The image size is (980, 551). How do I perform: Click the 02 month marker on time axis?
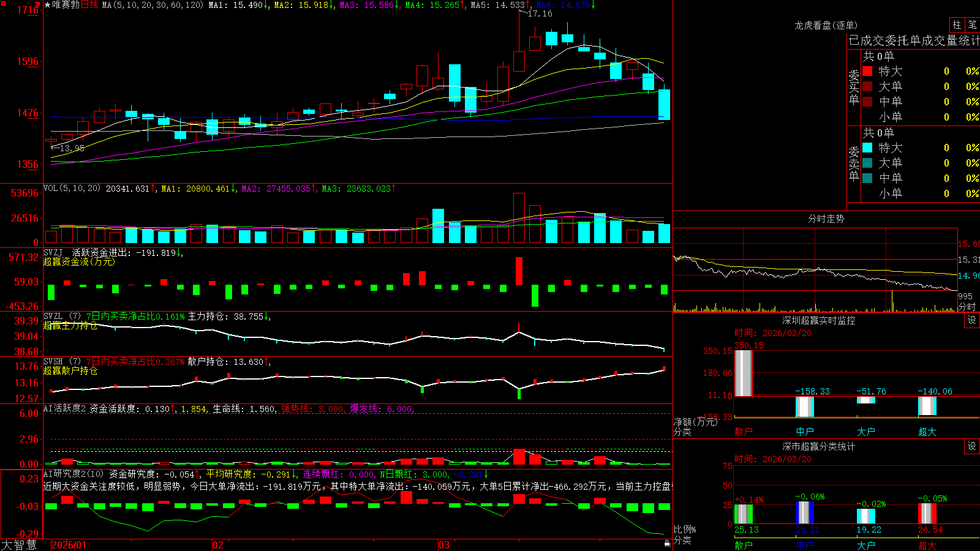[218, 545]
